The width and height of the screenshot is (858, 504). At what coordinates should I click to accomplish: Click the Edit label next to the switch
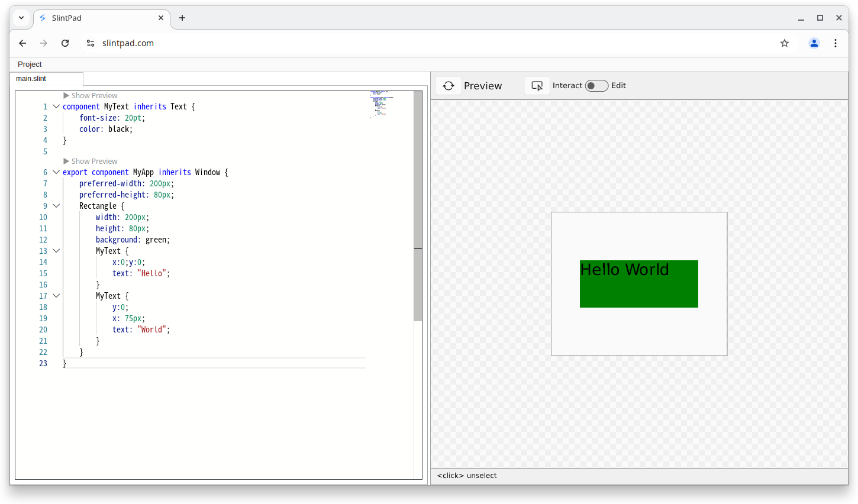click(x=619, y=86)
